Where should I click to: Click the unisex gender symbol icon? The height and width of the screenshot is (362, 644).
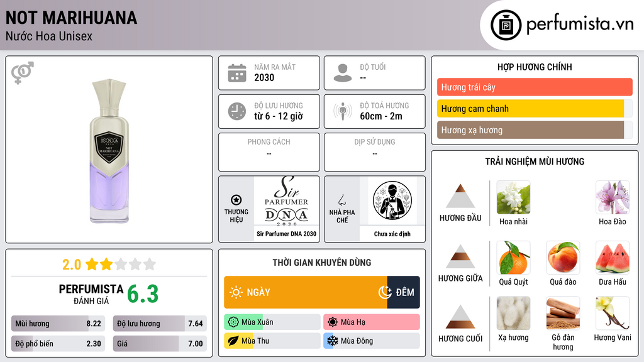pos(22,73)
